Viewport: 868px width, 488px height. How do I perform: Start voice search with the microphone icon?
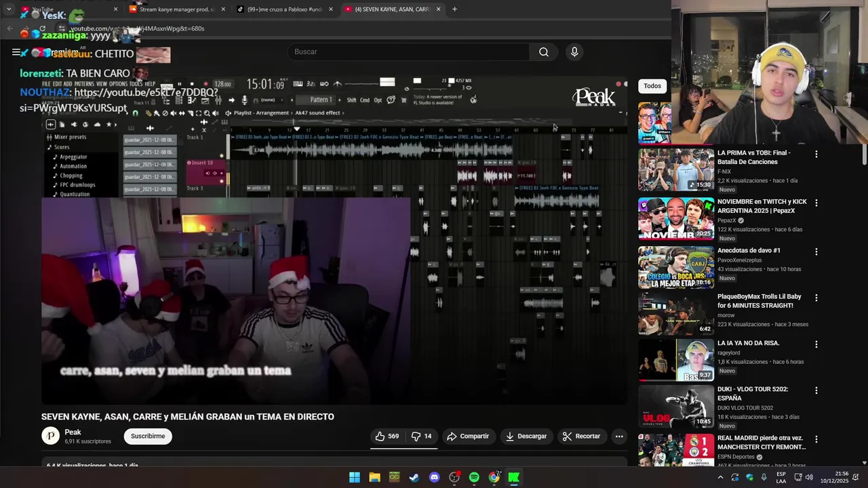tap(574, 52)
